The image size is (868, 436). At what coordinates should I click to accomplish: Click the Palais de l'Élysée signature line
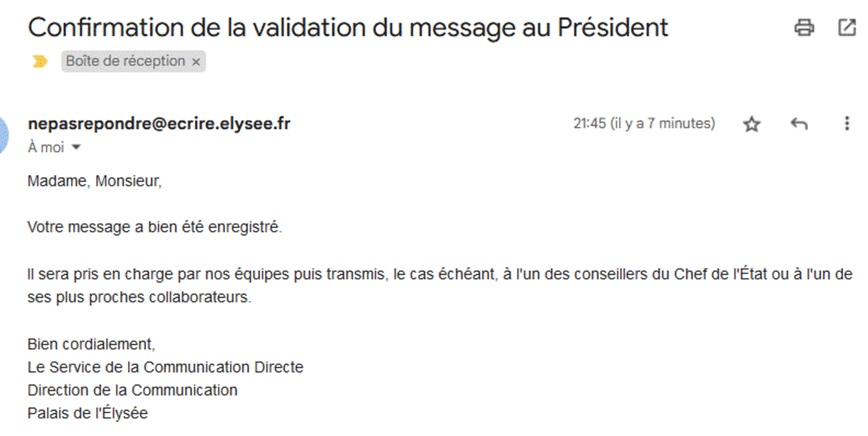[88, 414]
